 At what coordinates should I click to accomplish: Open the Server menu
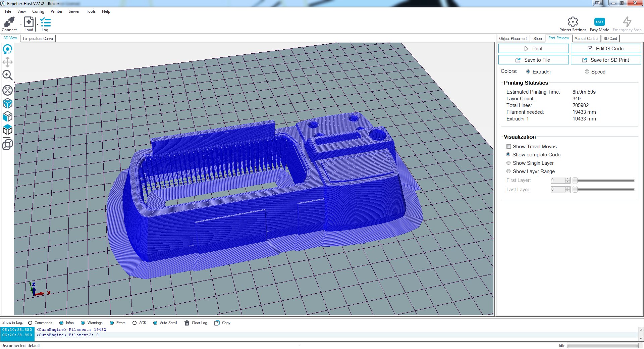[x=74, y=11]
